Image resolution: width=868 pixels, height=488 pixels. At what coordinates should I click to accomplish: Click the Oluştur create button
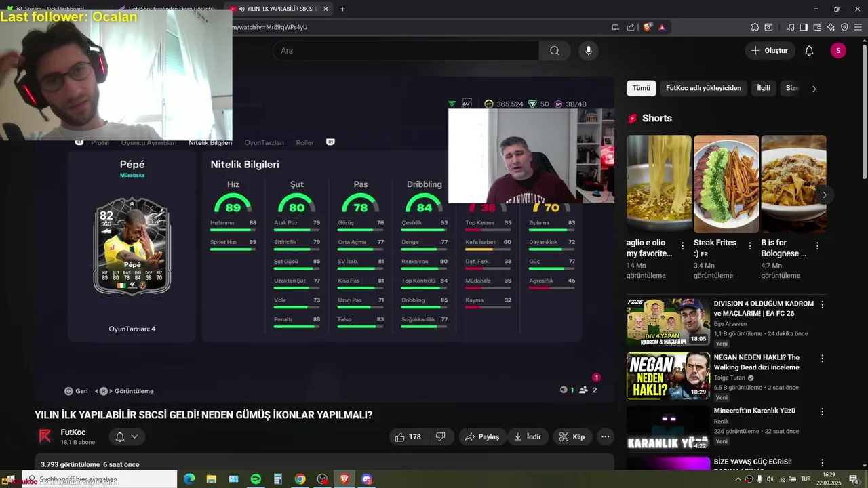770,51
